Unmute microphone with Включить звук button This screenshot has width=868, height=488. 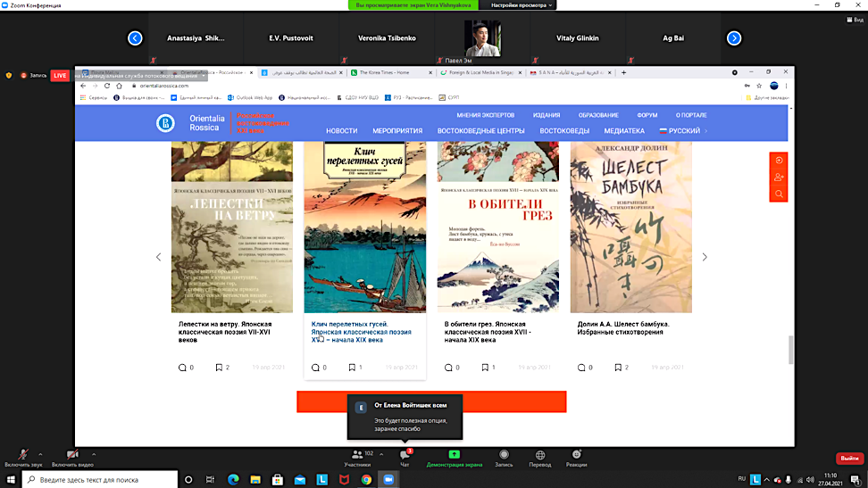23,455
